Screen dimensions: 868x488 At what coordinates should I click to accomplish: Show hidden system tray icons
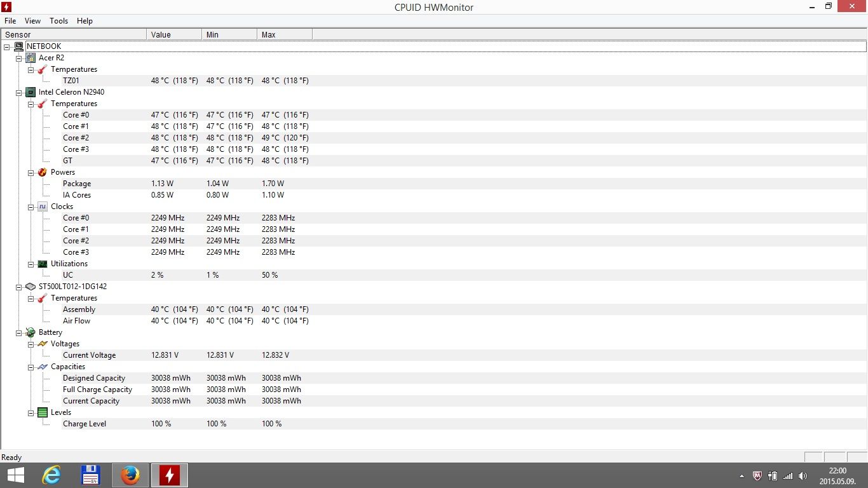coord(742,476)
